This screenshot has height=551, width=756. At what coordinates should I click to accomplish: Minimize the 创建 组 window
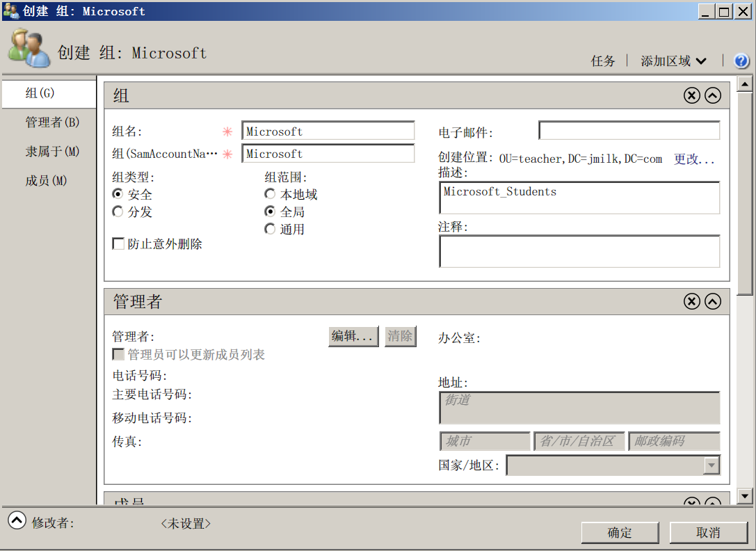[x=707, y=11]
